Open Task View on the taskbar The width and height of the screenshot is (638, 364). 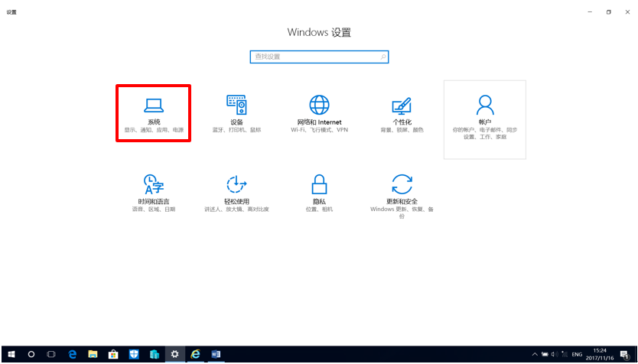(50, 354)
